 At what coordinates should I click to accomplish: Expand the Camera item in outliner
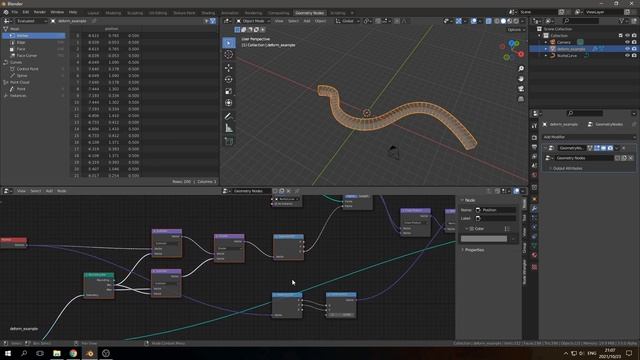(x=546, y=42)
